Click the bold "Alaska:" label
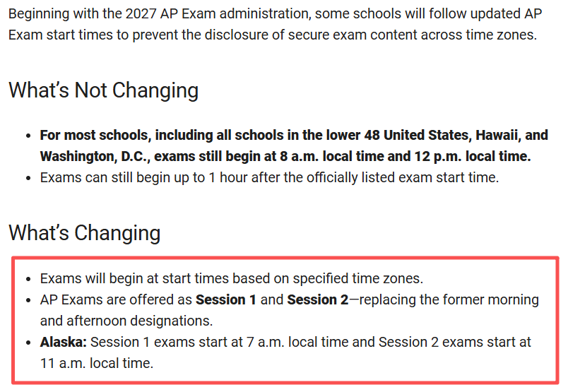 (x=64, y=342)
